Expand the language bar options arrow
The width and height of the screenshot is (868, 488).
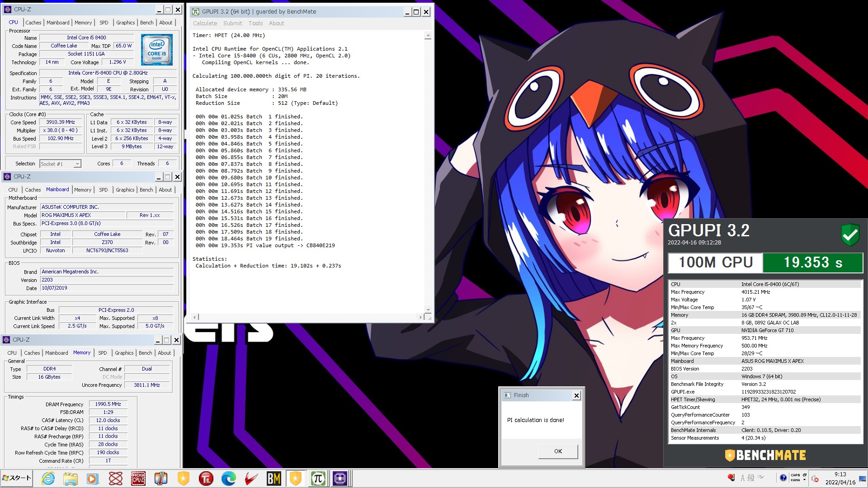point(804,480)
